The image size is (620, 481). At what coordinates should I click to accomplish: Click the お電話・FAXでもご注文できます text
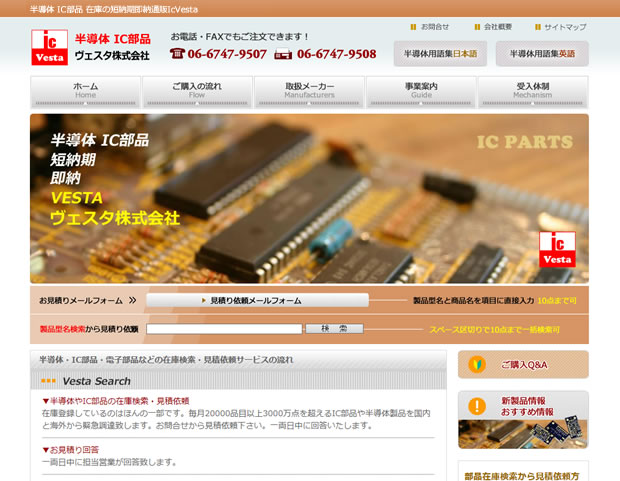(x=240, y=36)
